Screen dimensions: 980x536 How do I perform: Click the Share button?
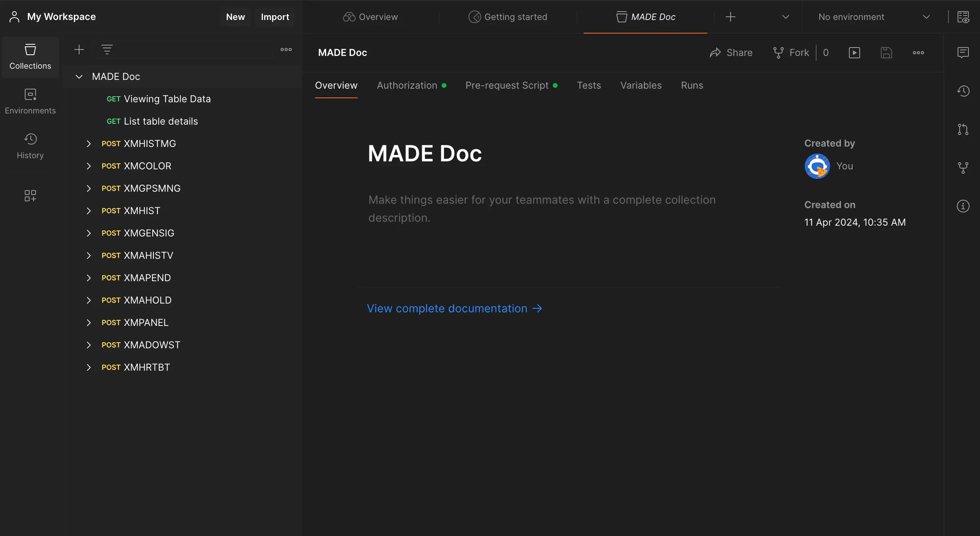(x=731, y=53)
